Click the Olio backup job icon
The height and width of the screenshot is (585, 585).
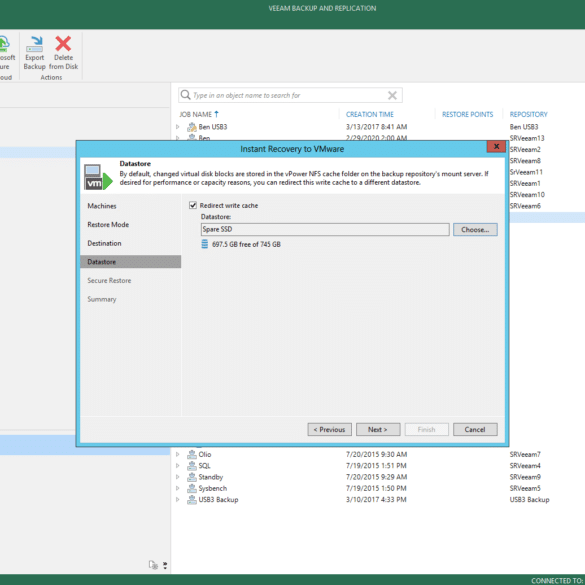point(192,454)
